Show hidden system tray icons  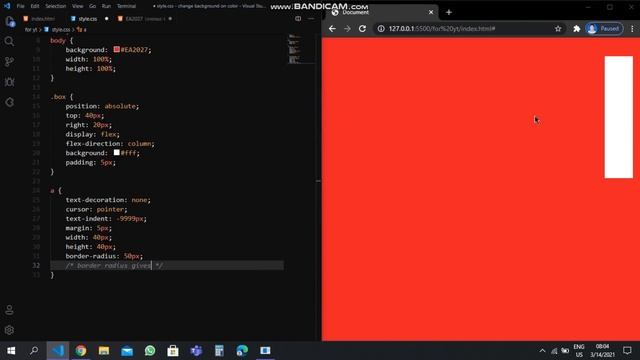pyautogui.click(x=542, y=350)
